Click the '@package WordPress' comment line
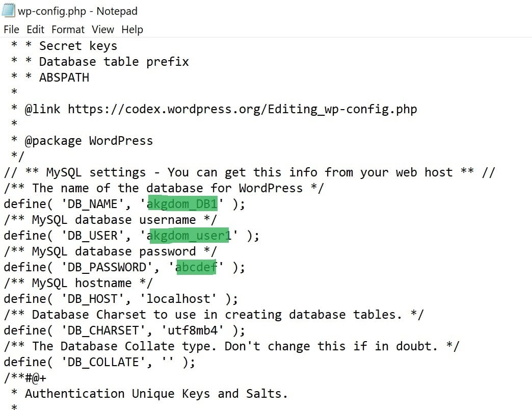Viewport: 532px width, 410px height. pyautogui.click(x=89, y=141)
